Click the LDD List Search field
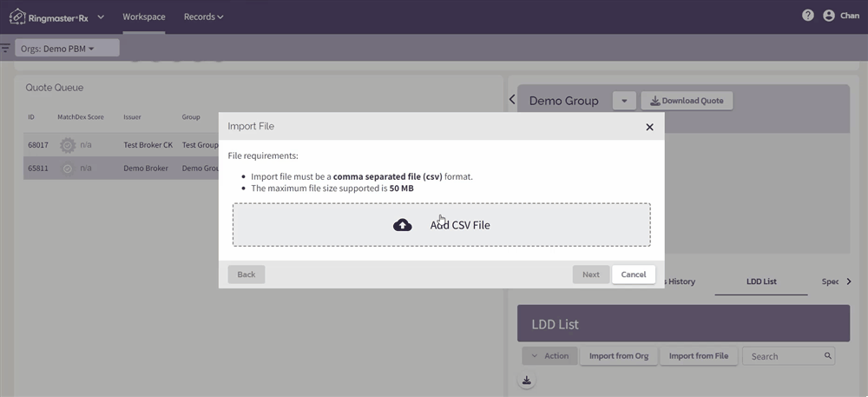The height and width of the screenshot is (397, 868). [x=788, y=356]
